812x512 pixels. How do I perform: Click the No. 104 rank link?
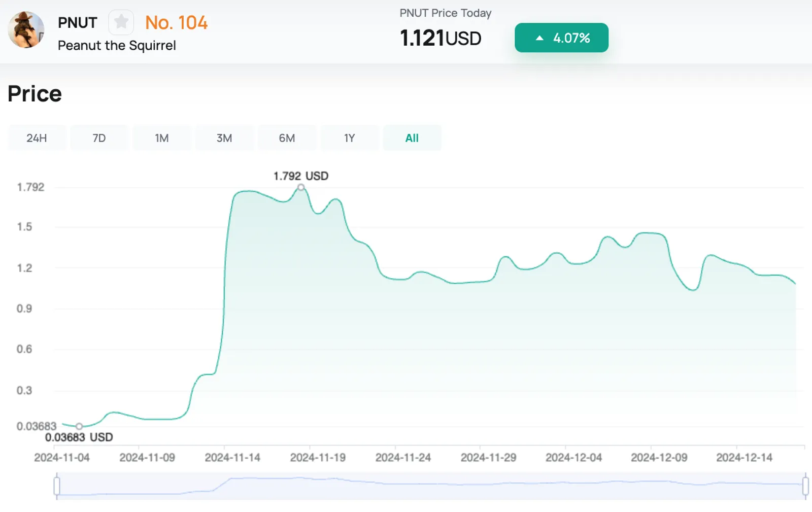176,23
